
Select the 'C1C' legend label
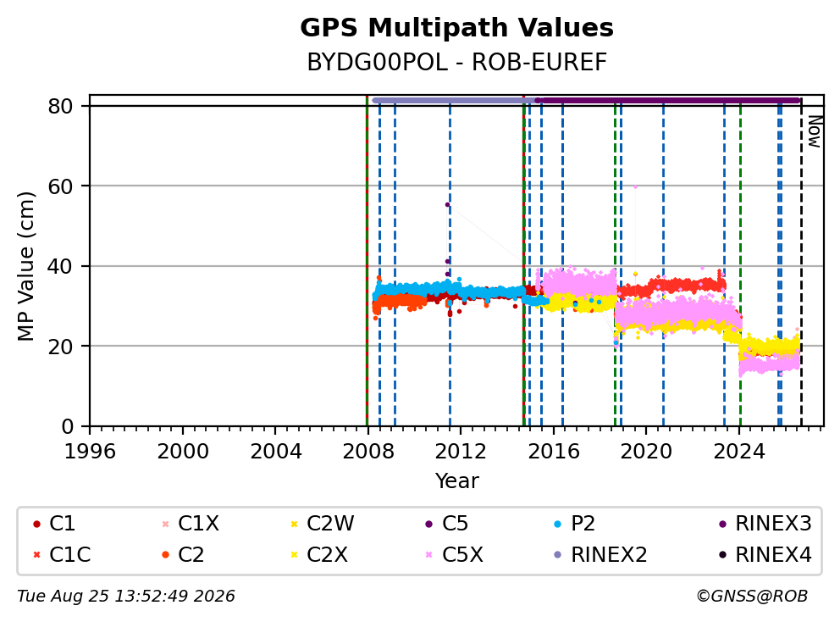coord(69,555)
